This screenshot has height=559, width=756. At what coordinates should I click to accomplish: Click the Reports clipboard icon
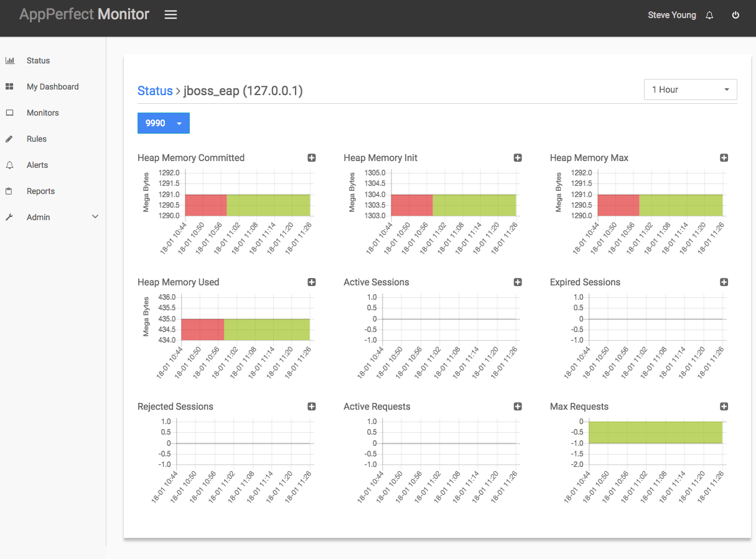[x=9, y=191]
